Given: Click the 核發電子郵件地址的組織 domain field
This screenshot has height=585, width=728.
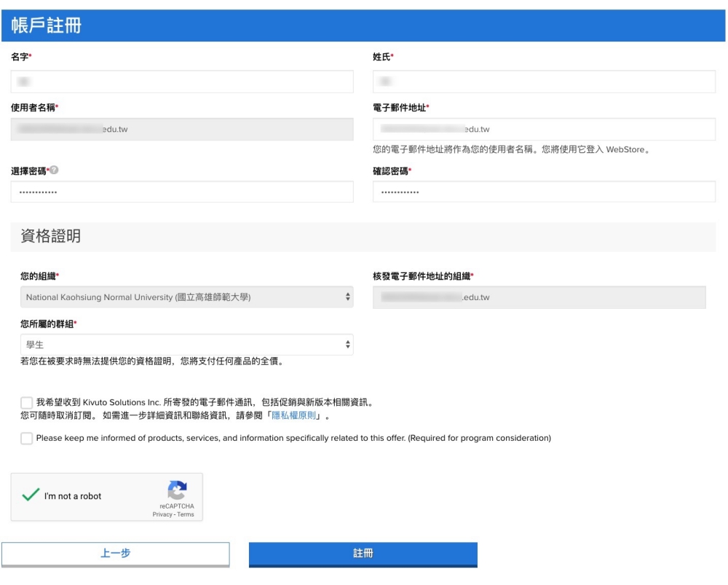Looking at the screenshot, I should coord(539,297).
